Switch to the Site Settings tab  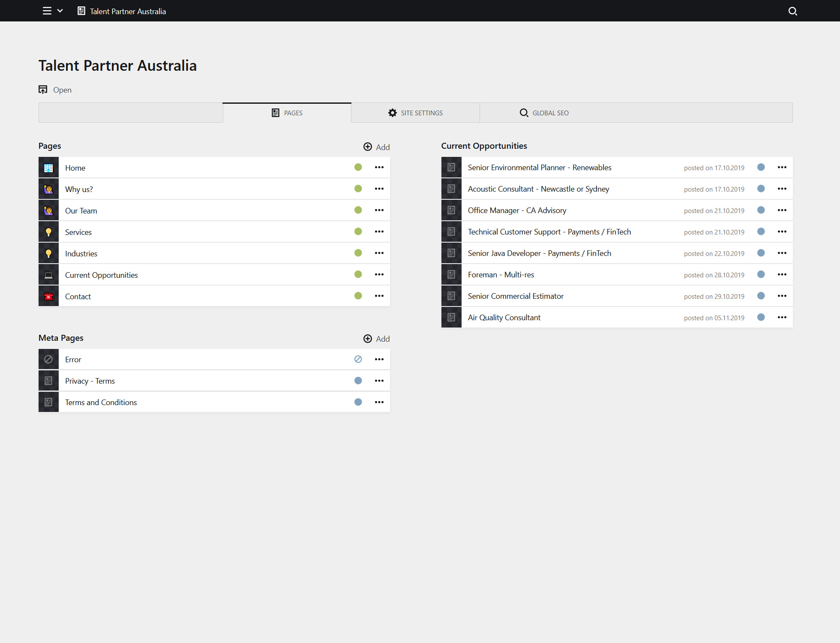[415, 112]
